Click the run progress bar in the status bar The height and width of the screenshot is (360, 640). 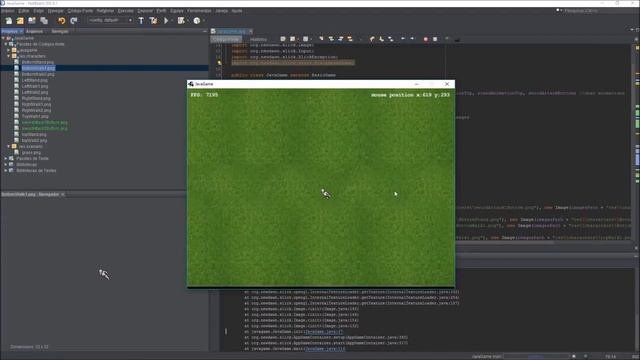coord(536,356)
